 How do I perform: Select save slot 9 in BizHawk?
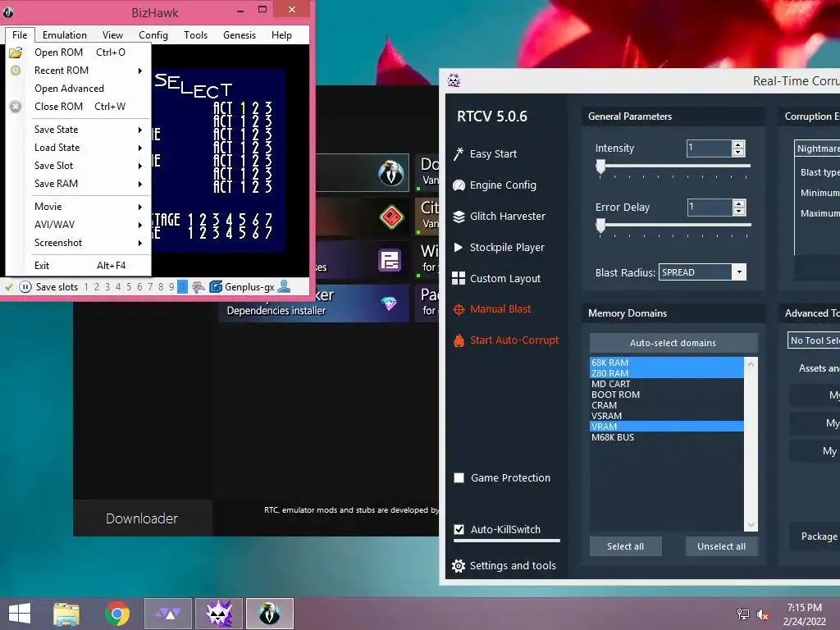click(x=171, y=287)
